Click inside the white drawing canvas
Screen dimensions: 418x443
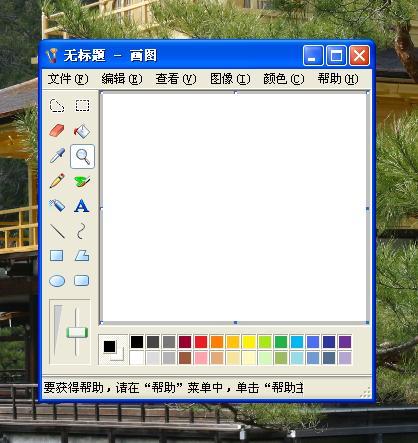[x=234, y=208]
